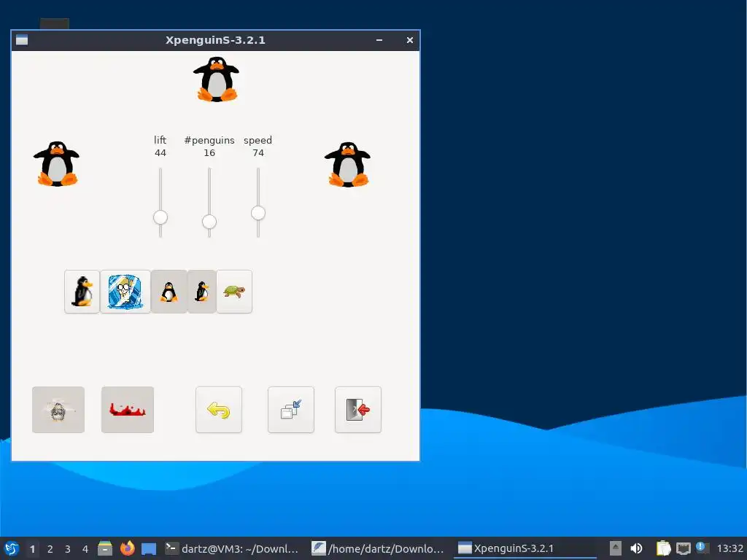This screenshot has height=560, width=747.
Task: Open the clipboard manager tray icon
Action: (663, 548)
